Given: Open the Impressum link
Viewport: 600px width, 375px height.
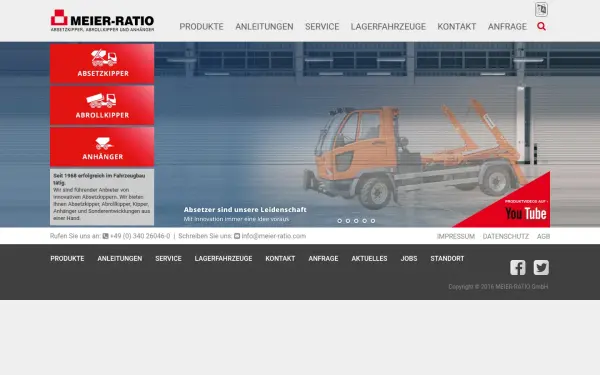Looking at the screenshot, I should 456,236.
